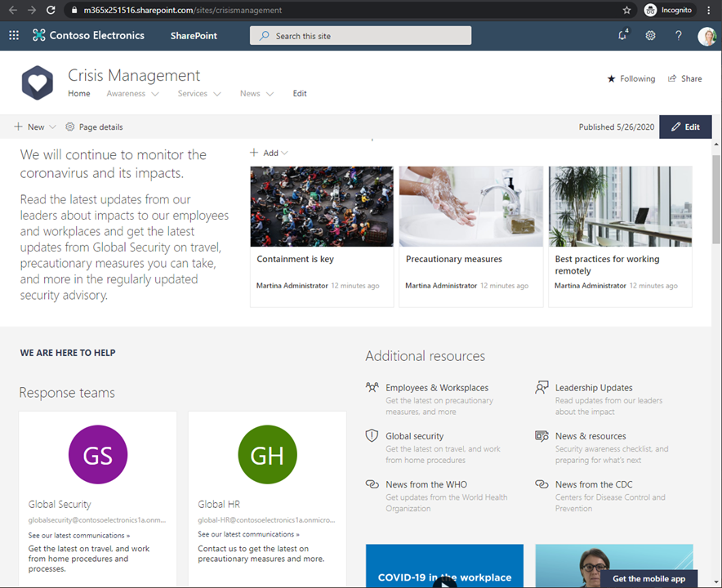The image size is (722, 588).
Task: Bookmark this page with the star icon
Action: (626, 11)
